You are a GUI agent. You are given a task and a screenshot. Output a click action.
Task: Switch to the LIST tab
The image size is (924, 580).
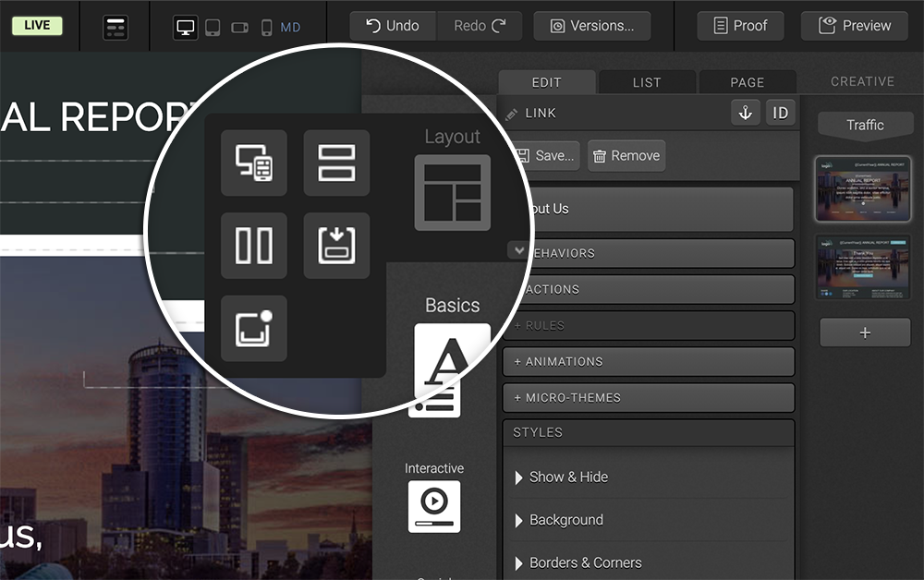[x=647, y=82]
